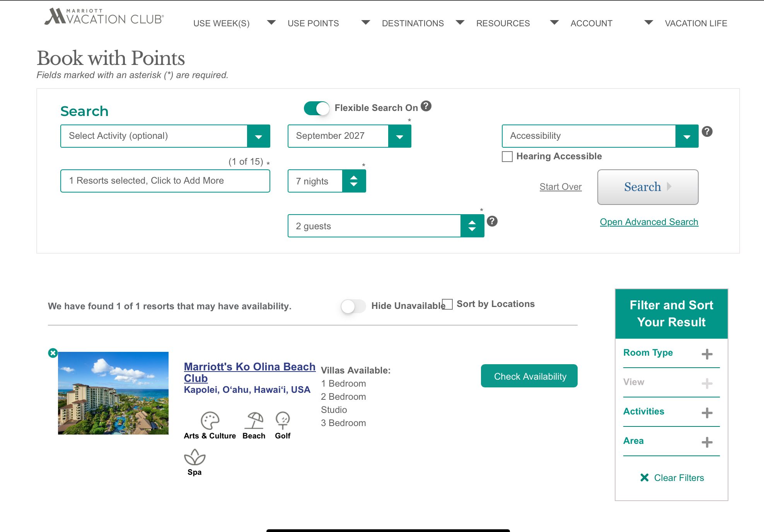
Task: Open the DESTINATIONS menu
Action: click(x=413, y=24)
